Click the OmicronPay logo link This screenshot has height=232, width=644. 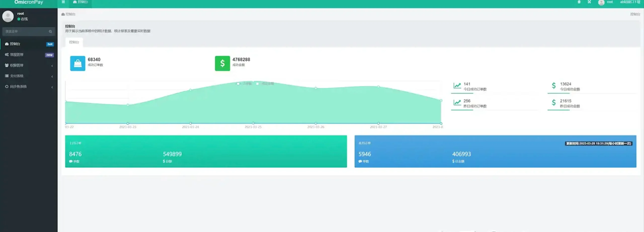(x=28, y=2)
